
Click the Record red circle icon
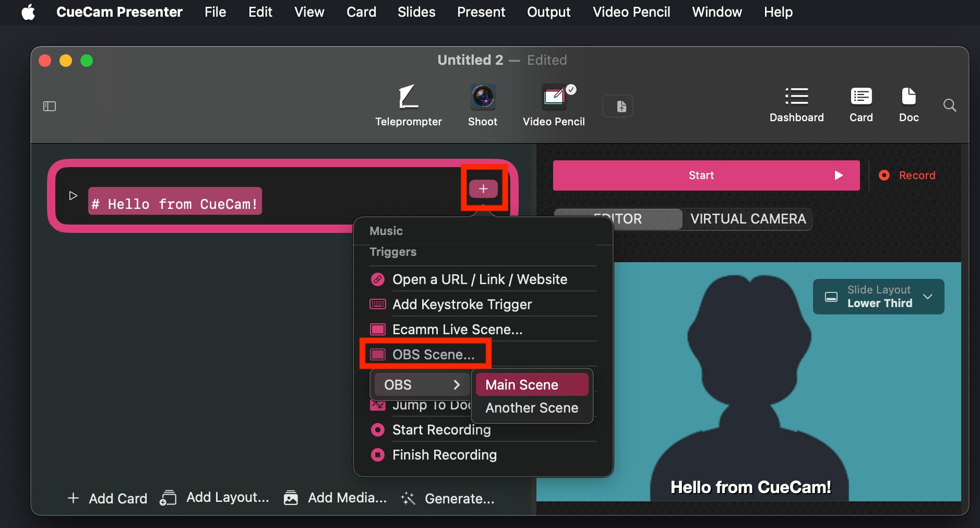coord(884,175)
